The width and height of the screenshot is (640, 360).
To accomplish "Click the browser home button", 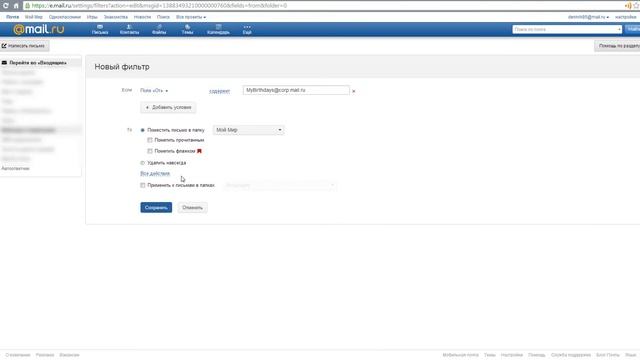I will point(16,6).
